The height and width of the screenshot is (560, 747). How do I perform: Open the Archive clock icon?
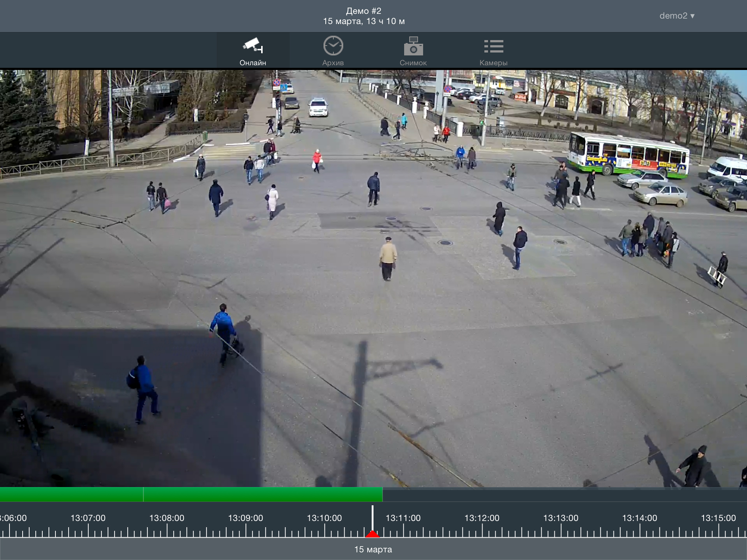(x=333, y=46)
